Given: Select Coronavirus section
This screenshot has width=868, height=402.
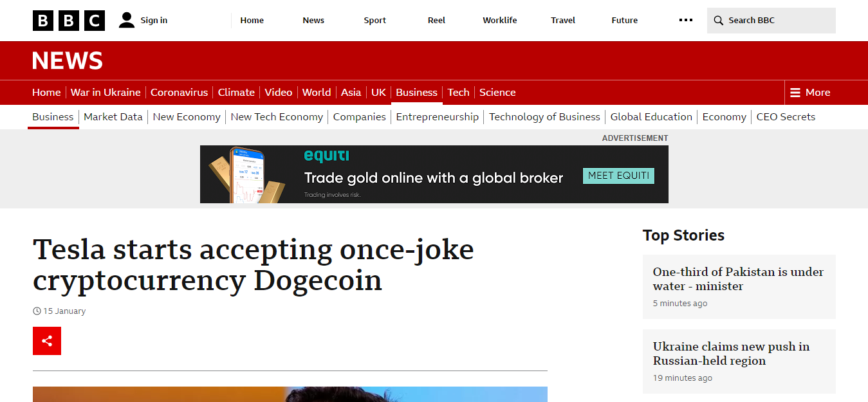Looking at the screenshot, I should tap(180, 93).
